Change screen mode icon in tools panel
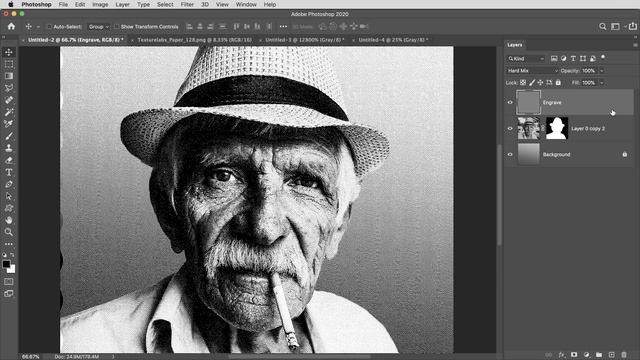640x360 pixels. [x=9, y=293]
